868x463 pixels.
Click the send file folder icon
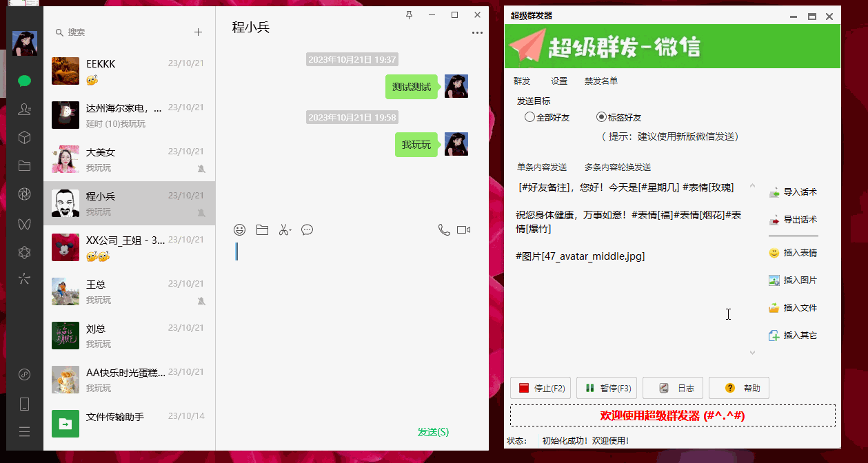pos(262,230)
